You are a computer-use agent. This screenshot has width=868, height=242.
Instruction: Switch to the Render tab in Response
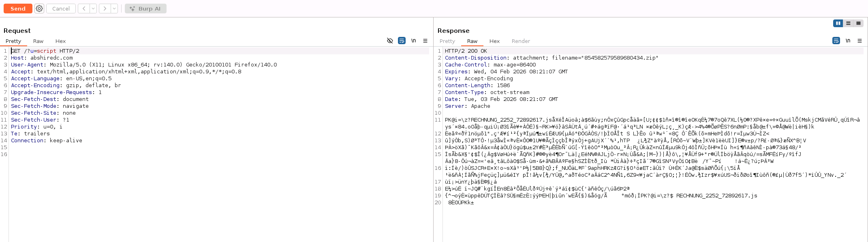coord(520,41)
